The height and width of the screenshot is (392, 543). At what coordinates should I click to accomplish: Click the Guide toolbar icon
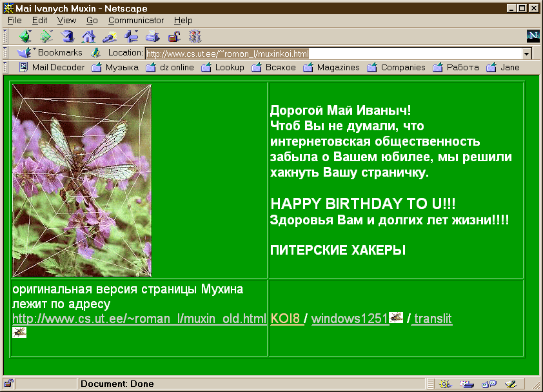pyautogui.click(x=132, y=36)
